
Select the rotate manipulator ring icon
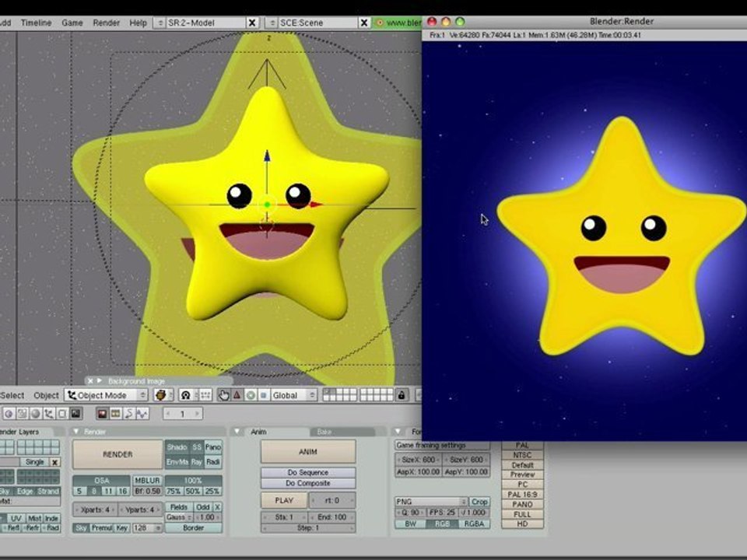[x=250, y=395]
